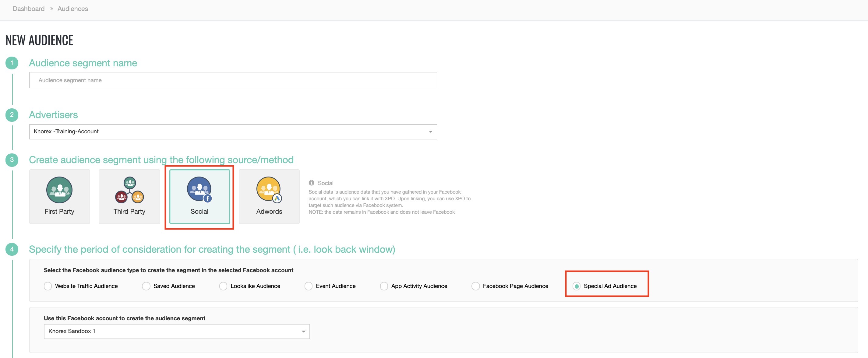The height and width of the screenshot is (358, 868).
Task: Choose the Third Party source icon
Action: [x=129, y=190]
